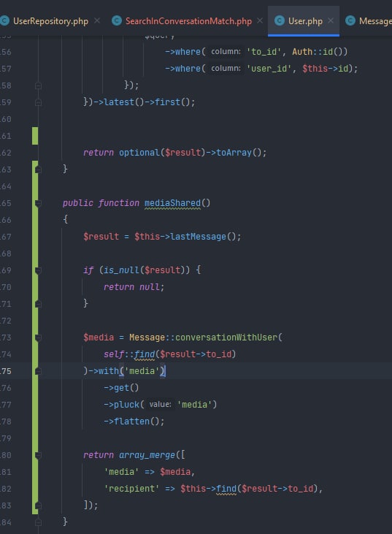Collapse the if block at line 69
This screenshot has height=534, width=392.
coord(38,270)
